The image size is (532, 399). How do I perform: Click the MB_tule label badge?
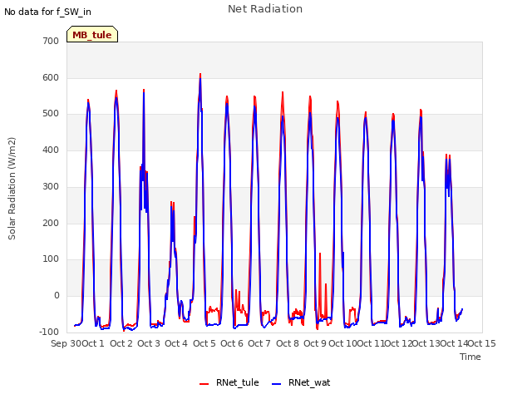pos(92,34)
